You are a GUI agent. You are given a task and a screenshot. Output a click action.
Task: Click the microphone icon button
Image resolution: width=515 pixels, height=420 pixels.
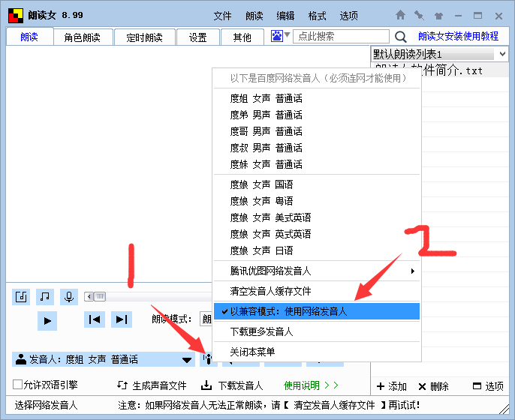pyautogui.click(x=69, y=297)
